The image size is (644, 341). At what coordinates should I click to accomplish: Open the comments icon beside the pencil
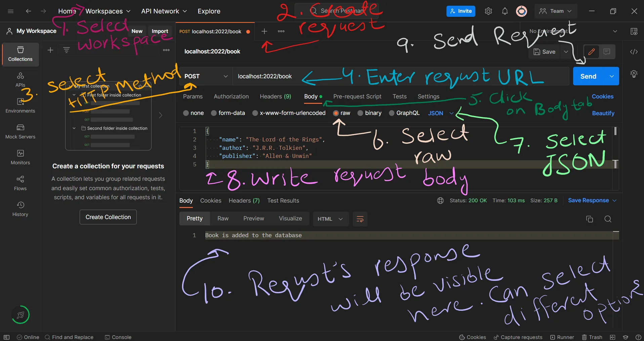[x=607, y=52]
